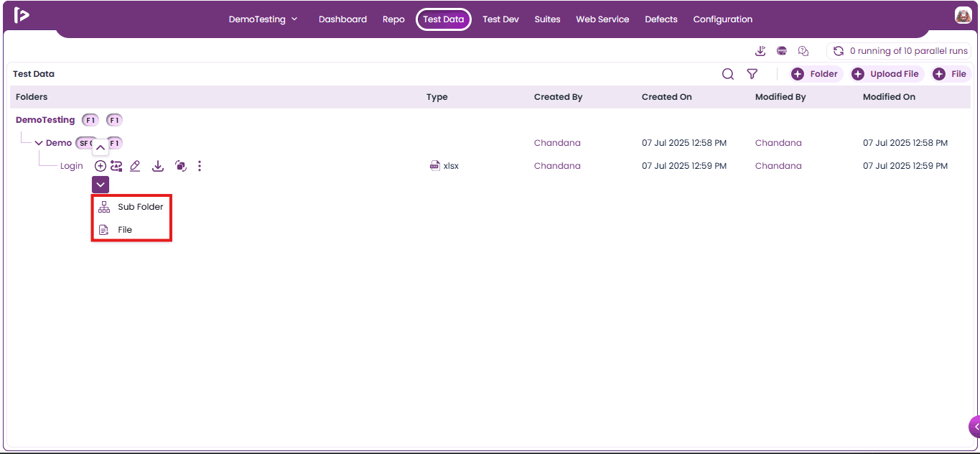Collapse the Demo folder chevron
This screenshot has width=980, height=454.
coord(39,143)
